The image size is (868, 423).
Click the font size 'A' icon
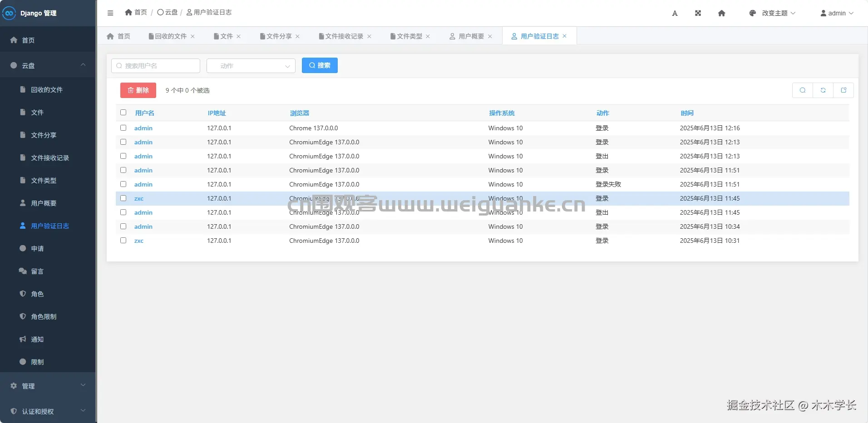675,13
